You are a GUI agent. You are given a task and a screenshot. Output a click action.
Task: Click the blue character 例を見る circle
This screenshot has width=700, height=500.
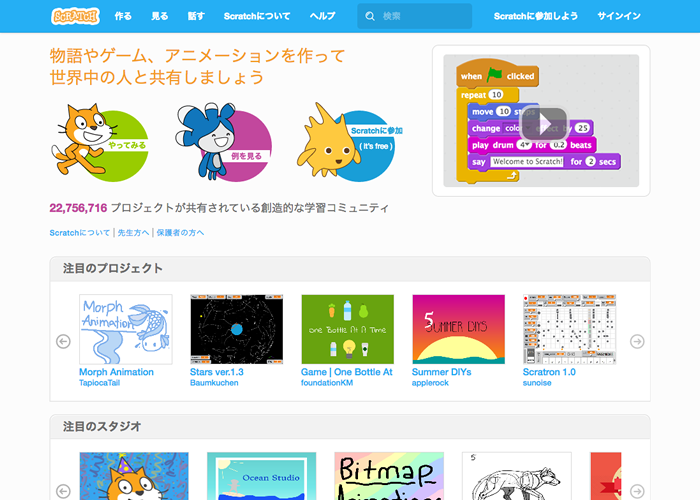(x=224, y=142)
